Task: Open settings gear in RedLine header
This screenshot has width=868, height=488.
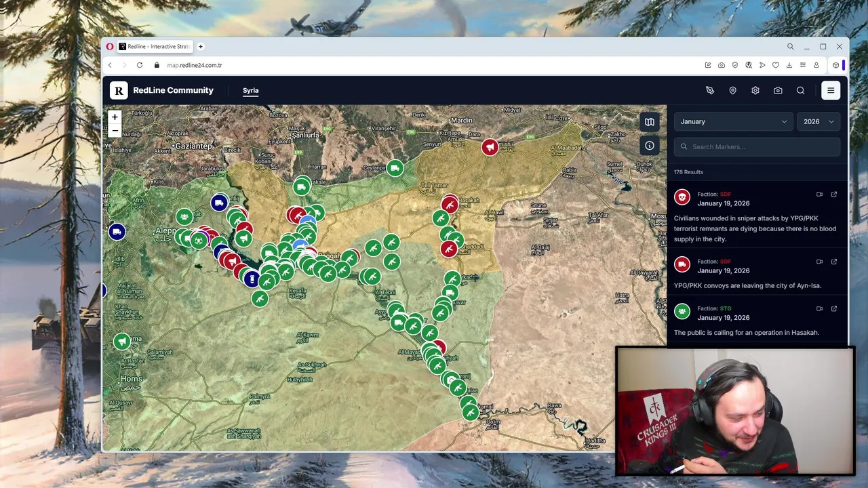Action: (755, 90)
